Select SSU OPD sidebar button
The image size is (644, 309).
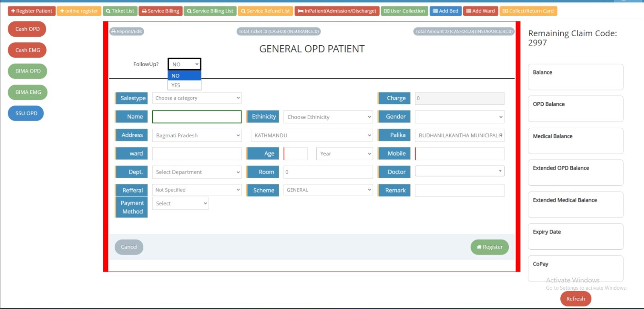[26, 113]
